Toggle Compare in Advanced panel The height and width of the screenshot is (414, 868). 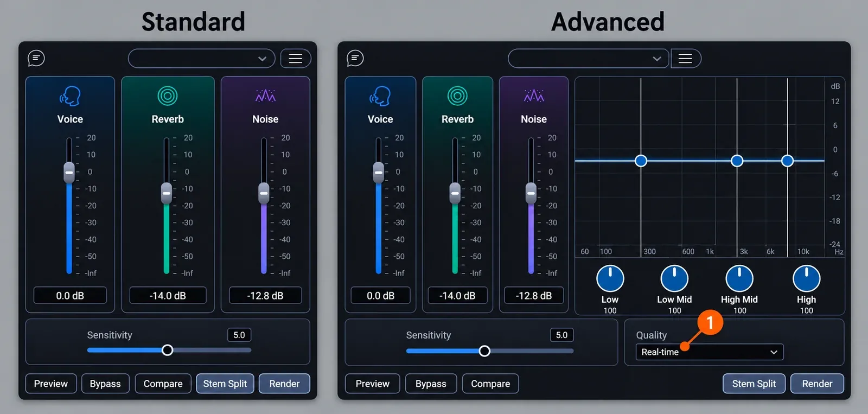pyautogui.click(x=490, y=384)
